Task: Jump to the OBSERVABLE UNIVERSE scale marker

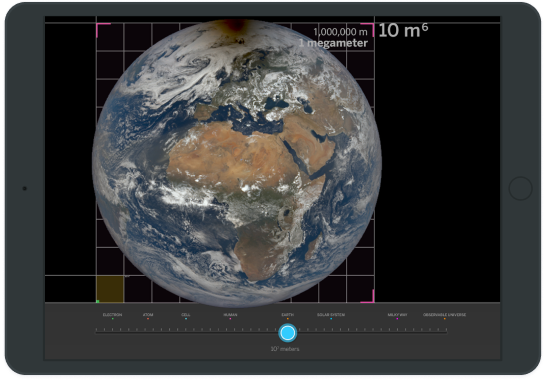Action: 444,315
